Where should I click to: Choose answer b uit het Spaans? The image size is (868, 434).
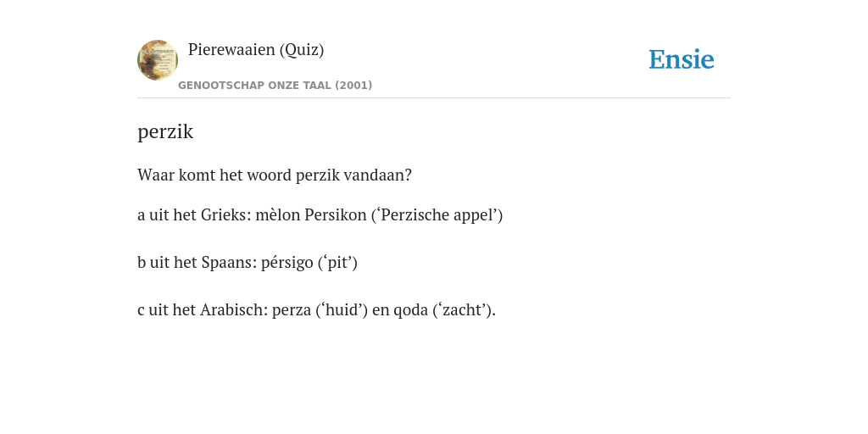[248, 263]
